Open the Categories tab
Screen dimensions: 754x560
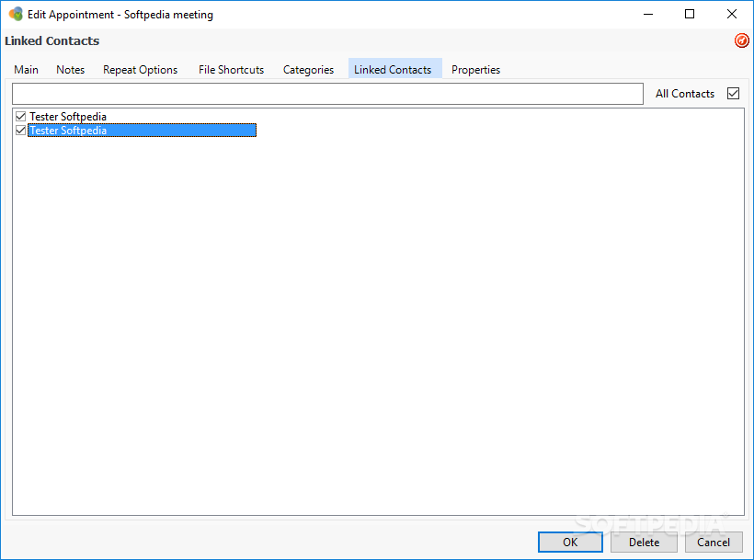(x=308, y=70)
